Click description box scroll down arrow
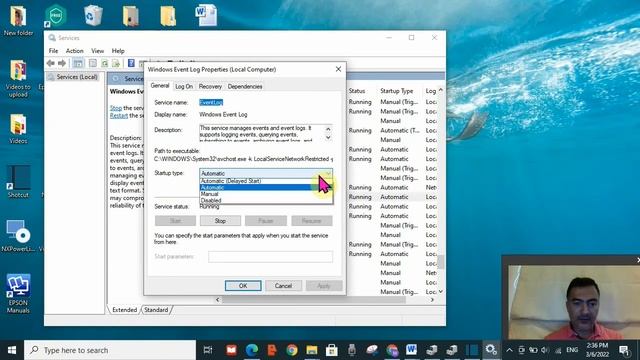640x360 pixels. [x=328, y=138]
